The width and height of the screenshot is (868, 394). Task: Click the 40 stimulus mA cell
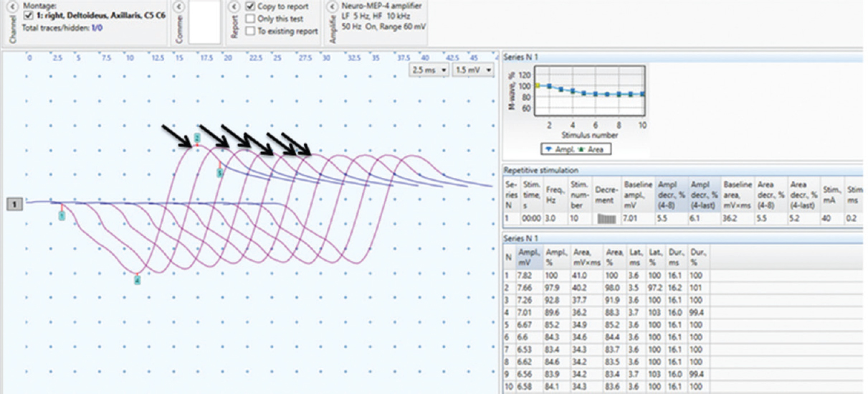pos(832,220)
